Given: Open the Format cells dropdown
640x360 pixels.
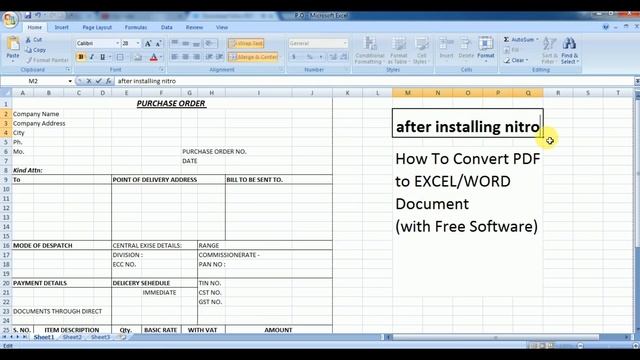Looking at the screenshot, I should pos(486,49).
